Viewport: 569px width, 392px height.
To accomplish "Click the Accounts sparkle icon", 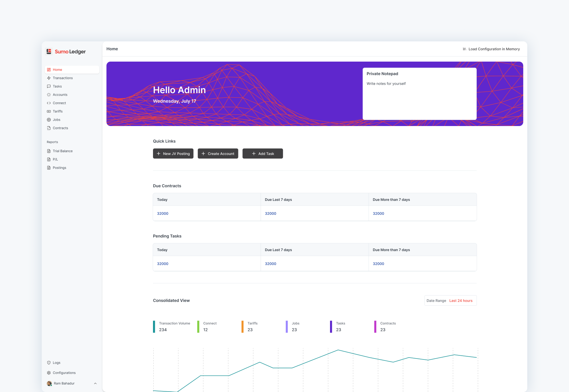I will coord(49,95).
